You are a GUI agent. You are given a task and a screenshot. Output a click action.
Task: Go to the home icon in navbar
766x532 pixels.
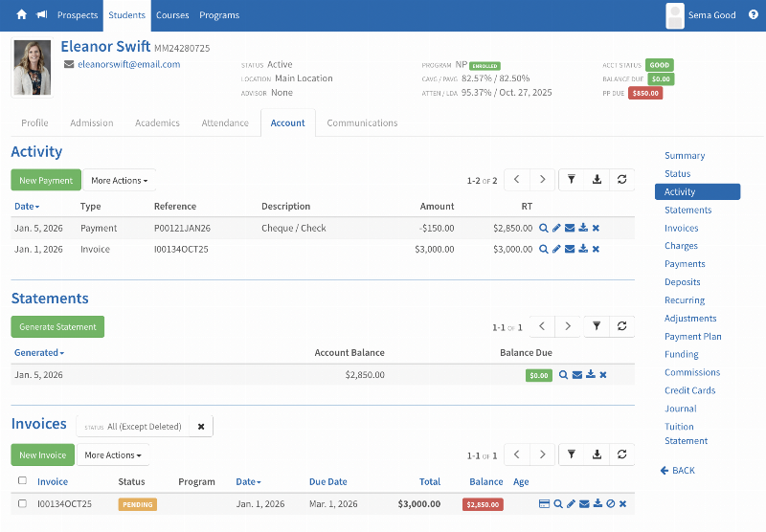21,15
